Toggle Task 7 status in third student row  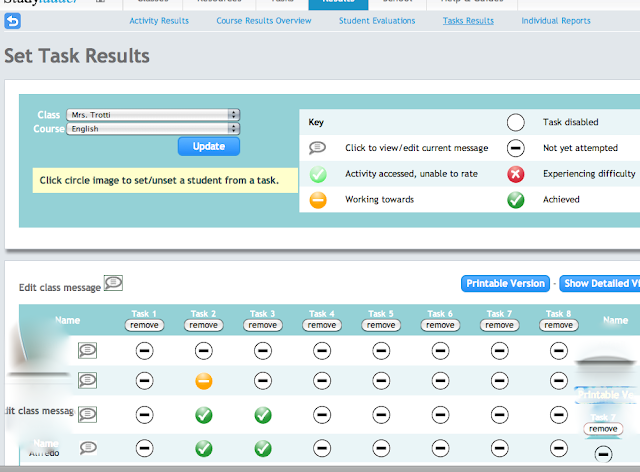tap(500, 415)
